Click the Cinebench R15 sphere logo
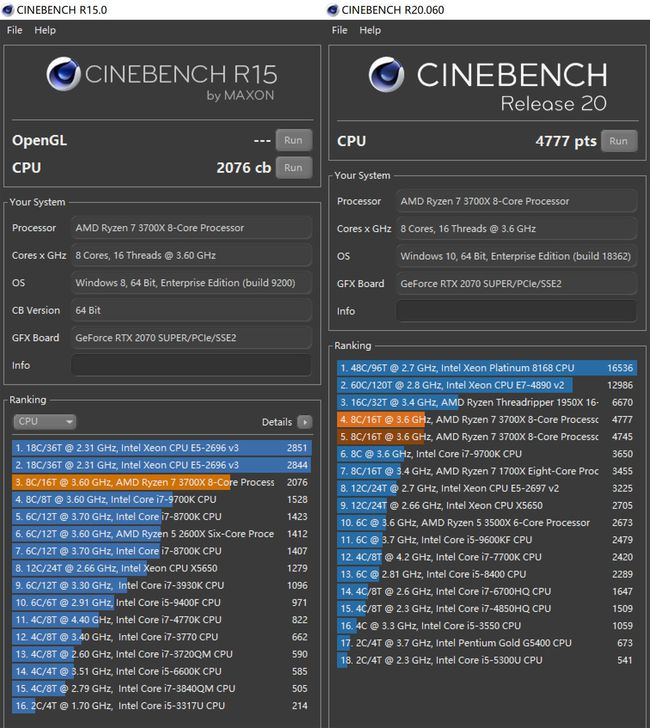 [64, 74]
